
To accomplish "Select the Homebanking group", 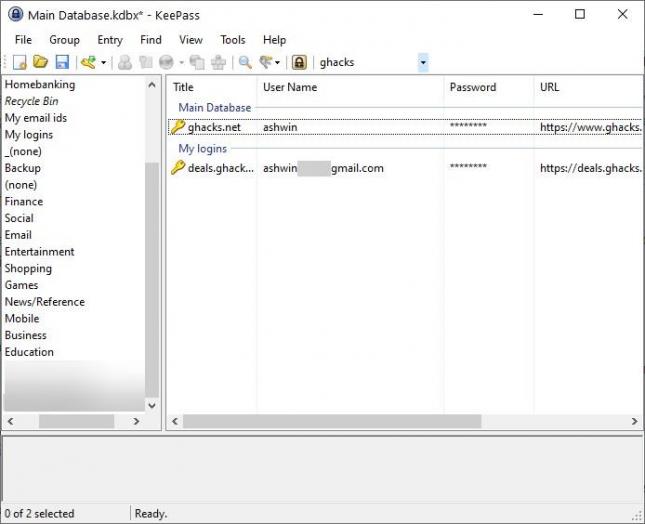I will point(40,85).
